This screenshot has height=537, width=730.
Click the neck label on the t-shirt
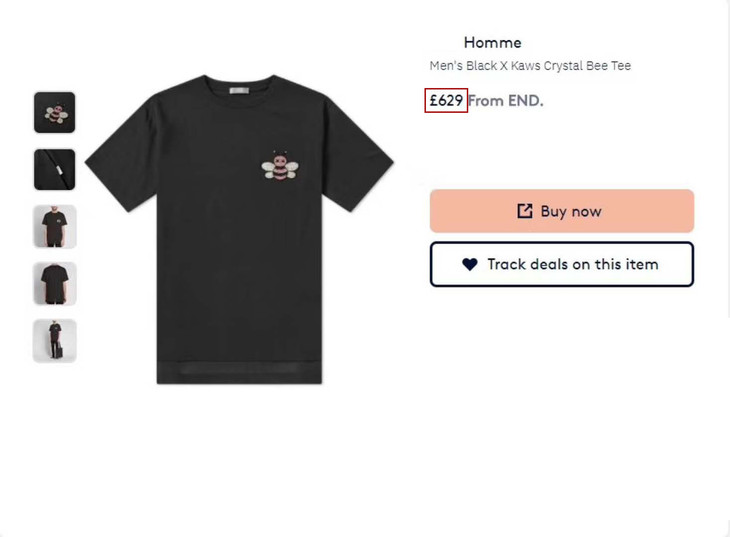(238, 90)
